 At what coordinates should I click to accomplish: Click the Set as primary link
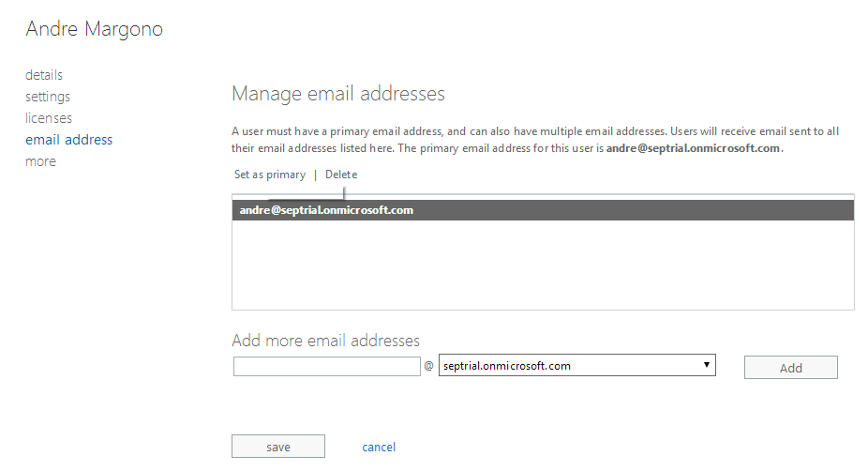[x=270, y=175]
